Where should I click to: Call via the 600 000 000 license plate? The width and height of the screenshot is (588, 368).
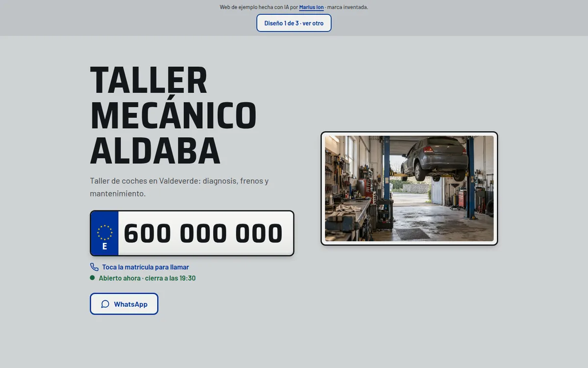192,234
